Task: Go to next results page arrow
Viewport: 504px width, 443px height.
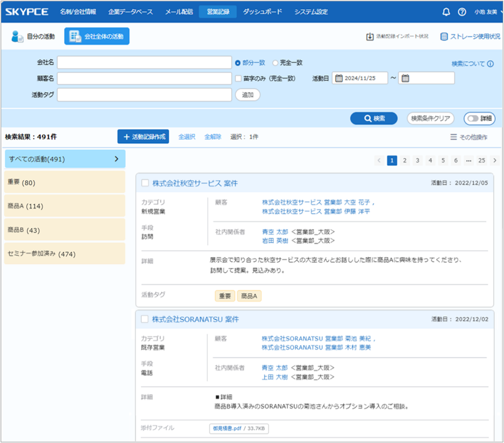Action: pyautogui.click(x=495, y=161)
